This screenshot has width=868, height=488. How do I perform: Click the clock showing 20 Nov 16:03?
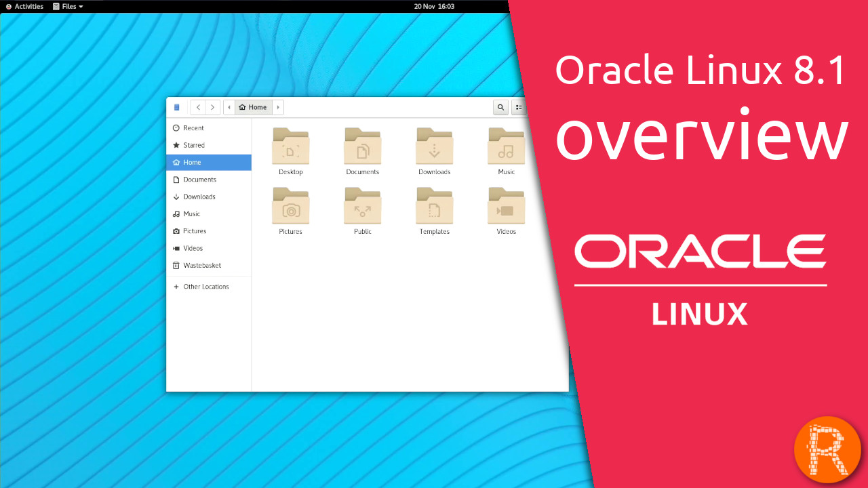pos(434,6)
